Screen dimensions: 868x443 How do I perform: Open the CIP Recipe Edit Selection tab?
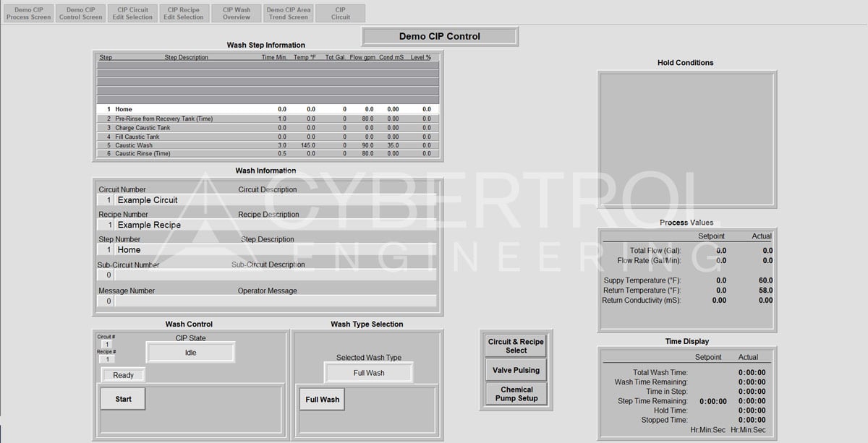pos(184,12)
